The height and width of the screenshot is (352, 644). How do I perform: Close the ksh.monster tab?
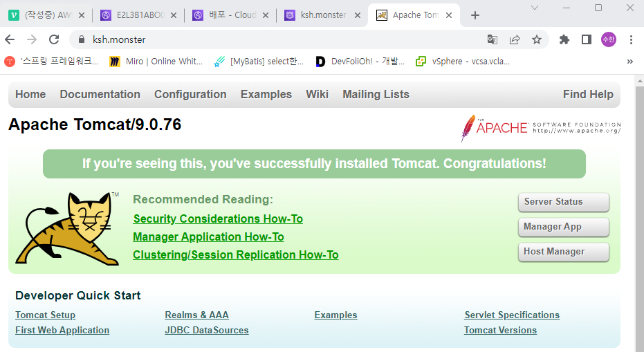(358, 15)
